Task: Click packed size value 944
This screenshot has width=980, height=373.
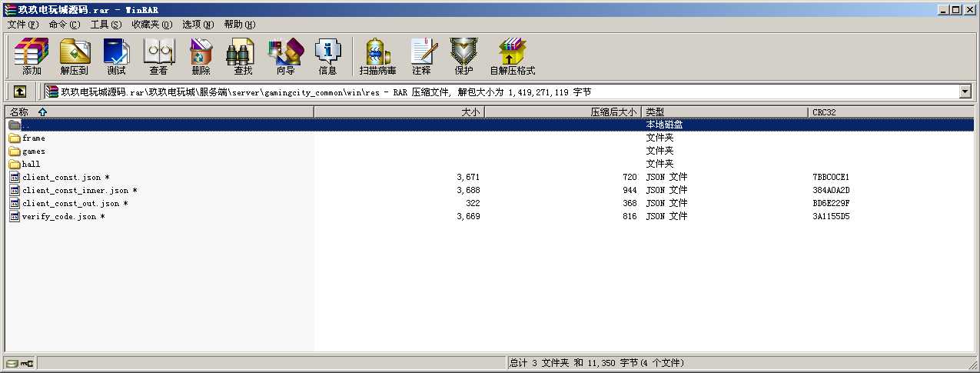Action: [630, 191]
